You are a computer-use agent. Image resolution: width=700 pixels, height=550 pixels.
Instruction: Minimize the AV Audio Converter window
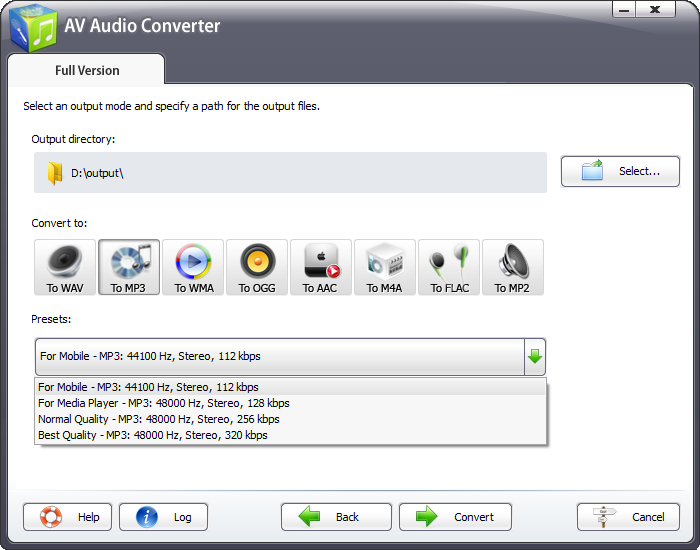point(624,9)
